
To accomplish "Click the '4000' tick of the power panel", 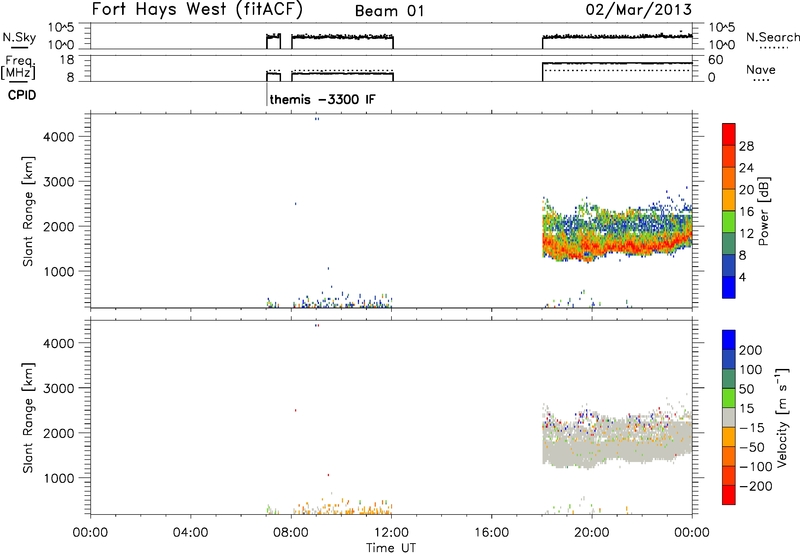I will tap(59, 137).
